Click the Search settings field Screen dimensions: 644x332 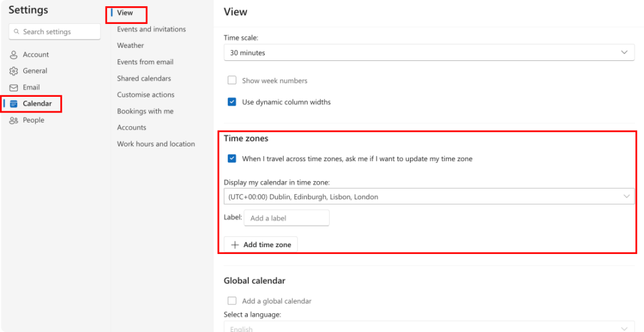pos(55,31)
